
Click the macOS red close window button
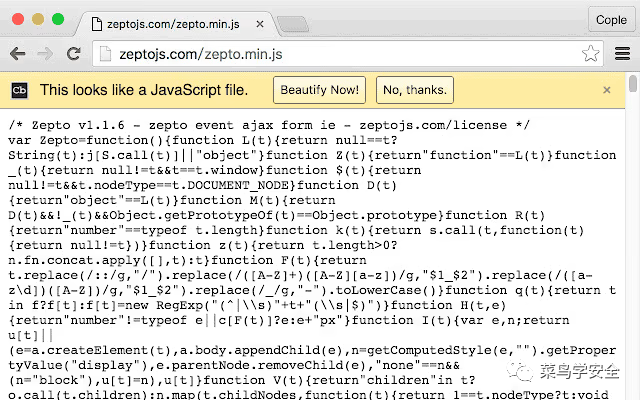click(x=18, y=19)
